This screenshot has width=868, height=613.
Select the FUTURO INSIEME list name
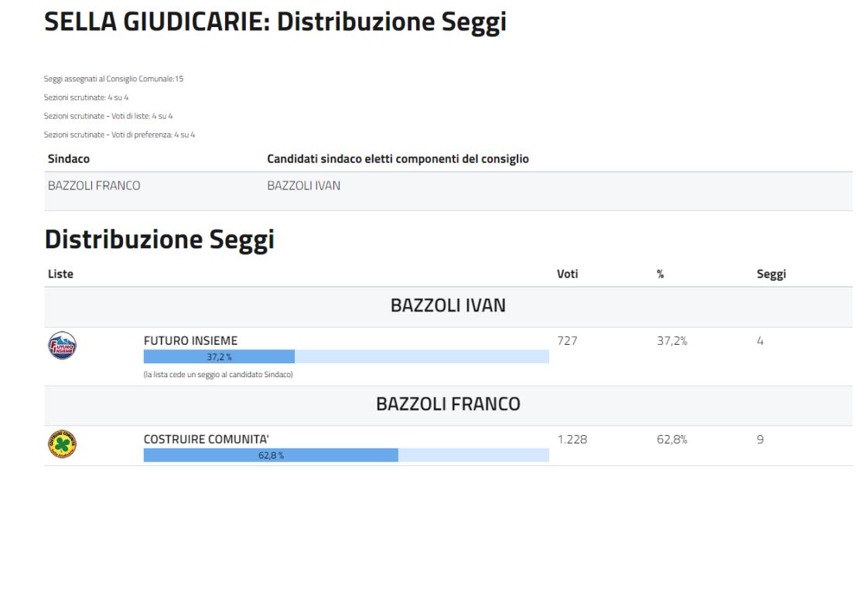click(x=191, y=341)
